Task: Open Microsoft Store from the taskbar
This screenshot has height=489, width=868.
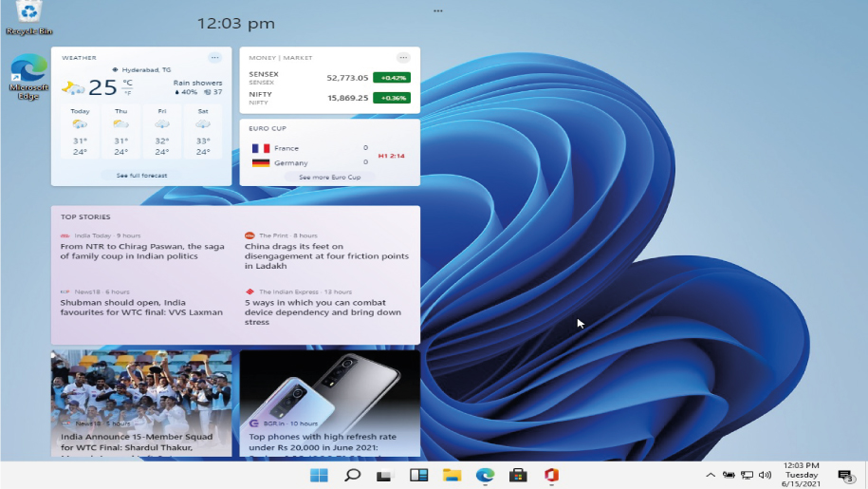Action: point(518,475)
